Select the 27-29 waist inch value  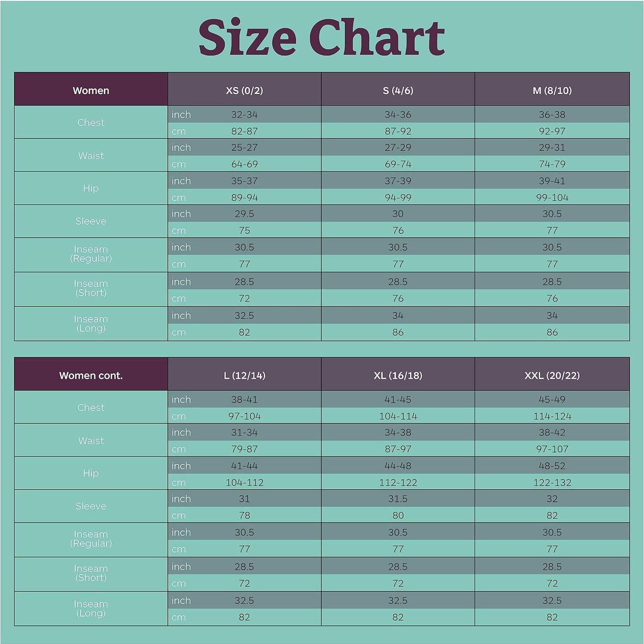click(x=398, y=147)
